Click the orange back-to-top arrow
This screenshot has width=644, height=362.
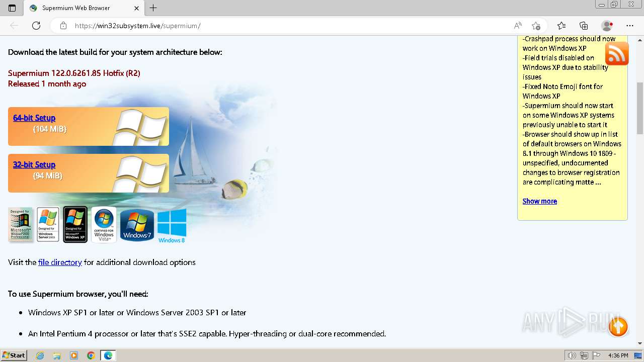coord(618,327)
